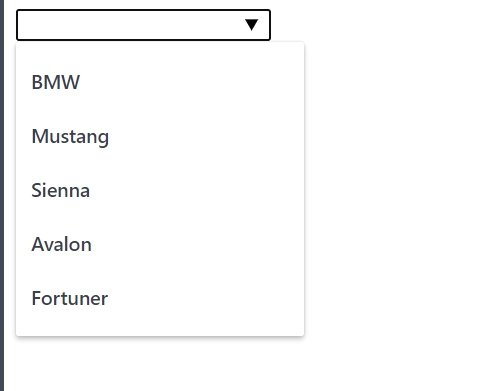Click the option listed between Mustang and Avalon
496x391 pixels.
tap(160, 190)
